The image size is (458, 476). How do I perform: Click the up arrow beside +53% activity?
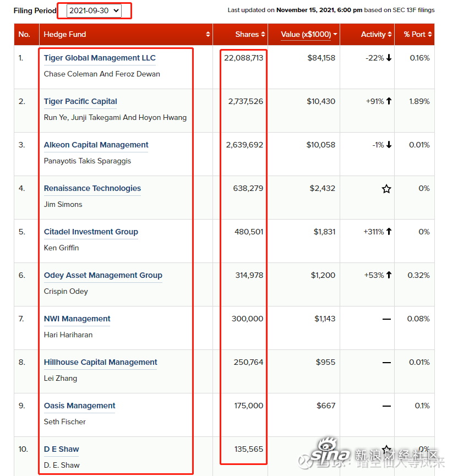pos(389,275)
